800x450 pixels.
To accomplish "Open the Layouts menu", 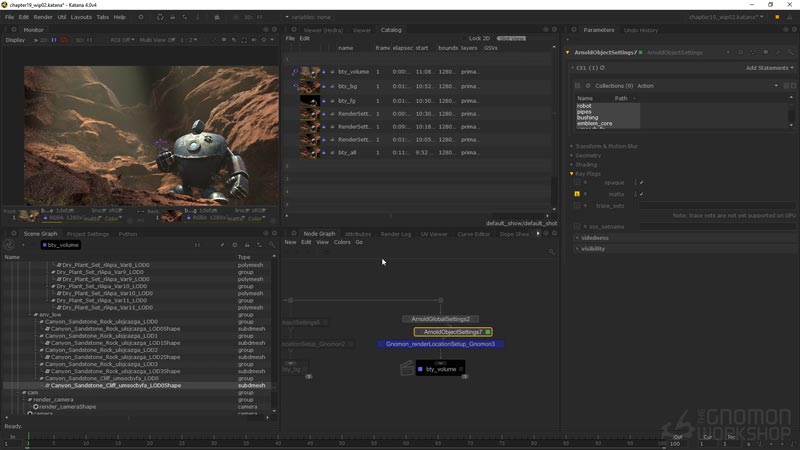I will (81, 17).
